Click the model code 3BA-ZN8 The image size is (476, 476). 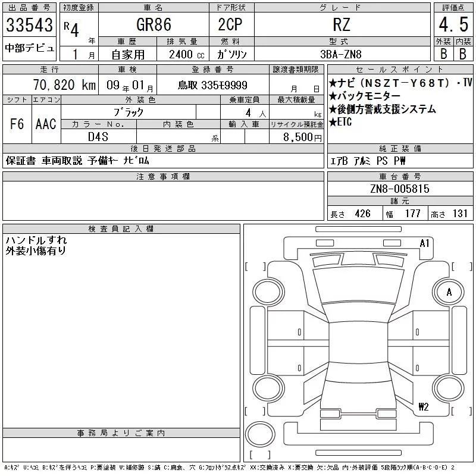[x=341, y=54]
